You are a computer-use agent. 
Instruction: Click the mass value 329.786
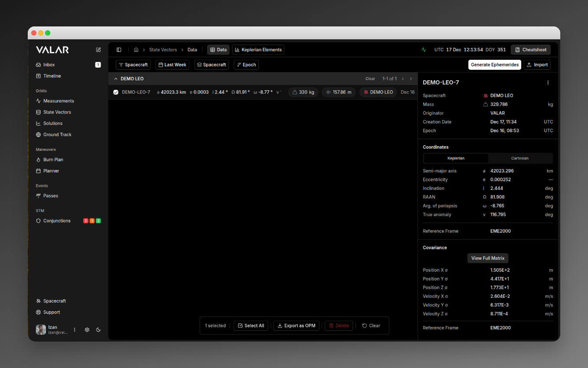[499, 104]
